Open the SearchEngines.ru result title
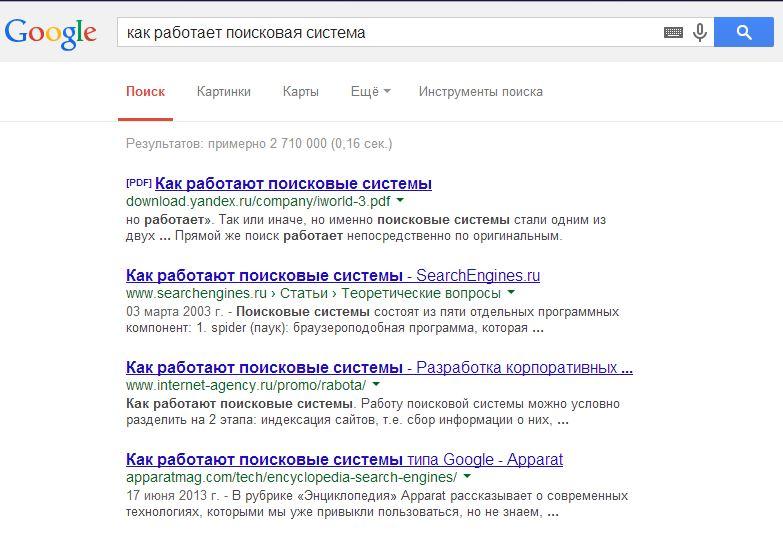 (333, 275)
